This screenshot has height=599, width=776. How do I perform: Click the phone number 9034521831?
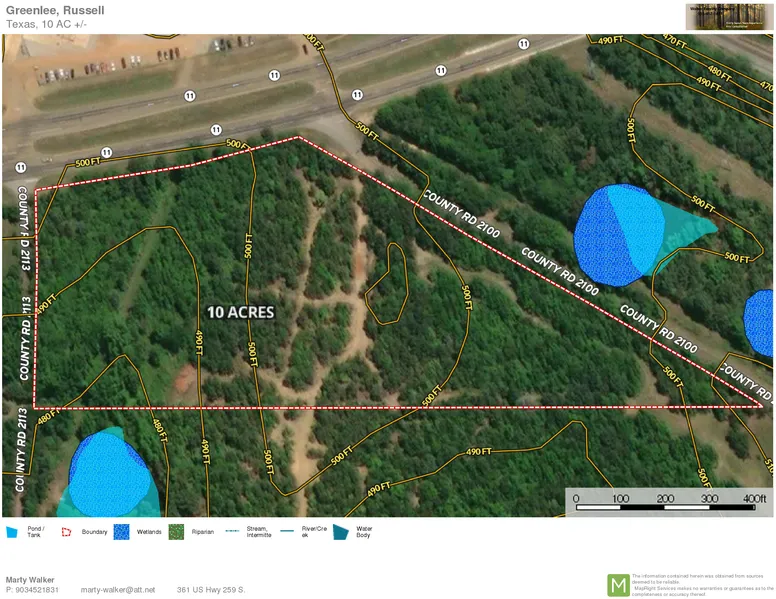(x=33, y=590)
